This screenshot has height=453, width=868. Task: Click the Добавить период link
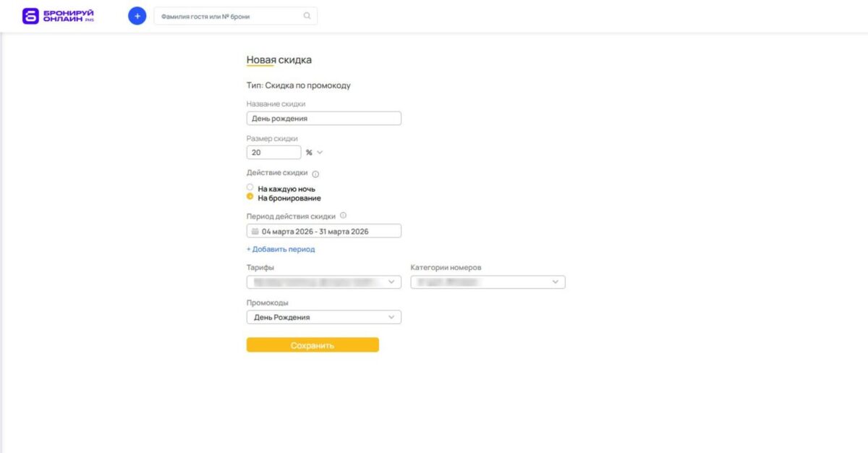pos(281,249)
